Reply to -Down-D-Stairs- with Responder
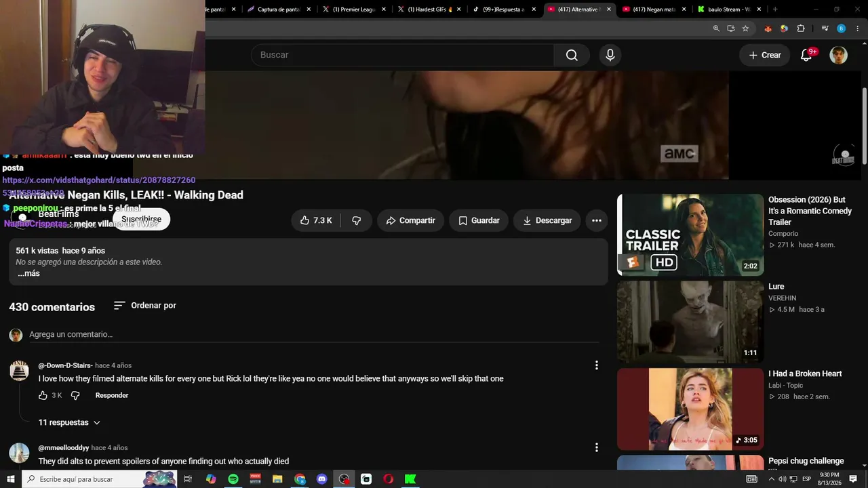 [112, 395]
